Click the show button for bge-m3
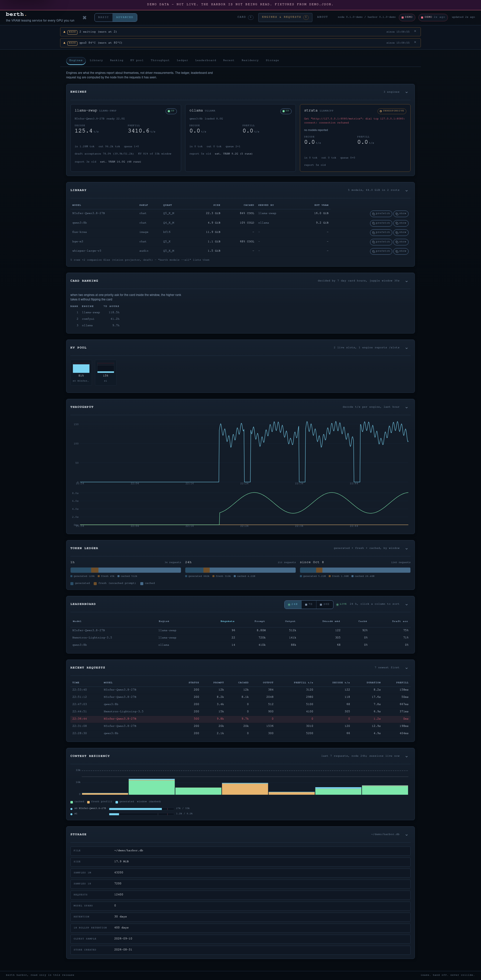The height and width of the screenshot is (980, 481). point(401,242)
